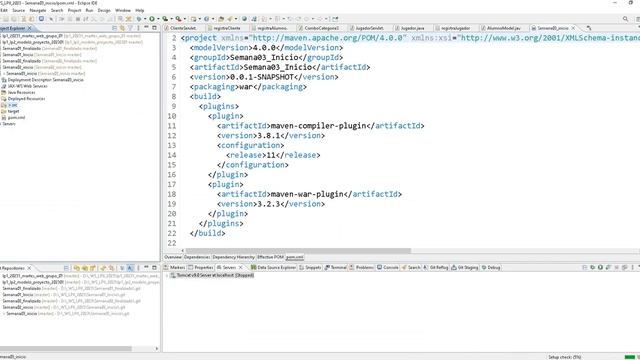Screen dimensions: 640x360
Task: Open the Source menu
Action: (x=18, y=10)
